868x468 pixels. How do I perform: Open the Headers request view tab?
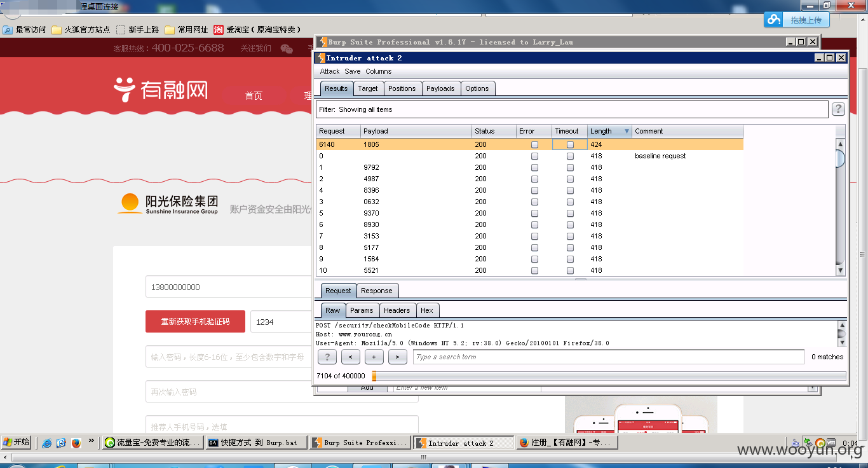(x=397, y=310)
